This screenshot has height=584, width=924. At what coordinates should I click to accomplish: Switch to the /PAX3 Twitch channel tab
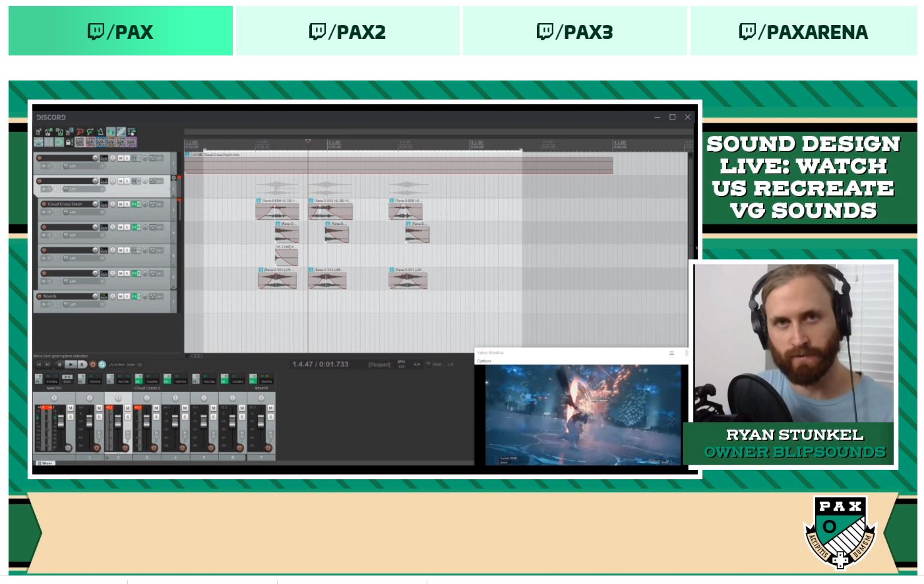(x=575, y=31)
